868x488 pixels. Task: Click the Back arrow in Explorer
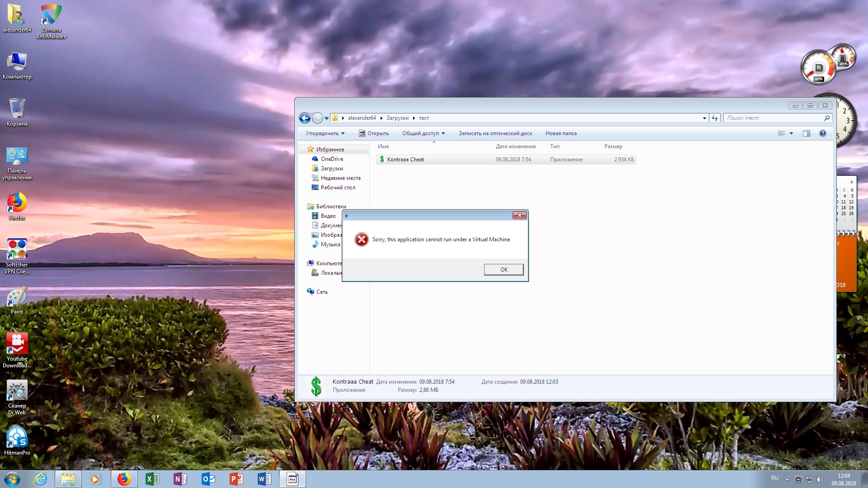[305, 118]
